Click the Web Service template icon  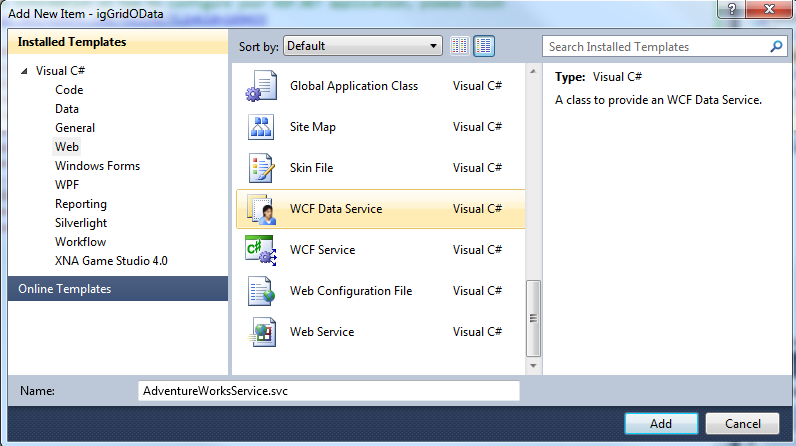point(260,332)
